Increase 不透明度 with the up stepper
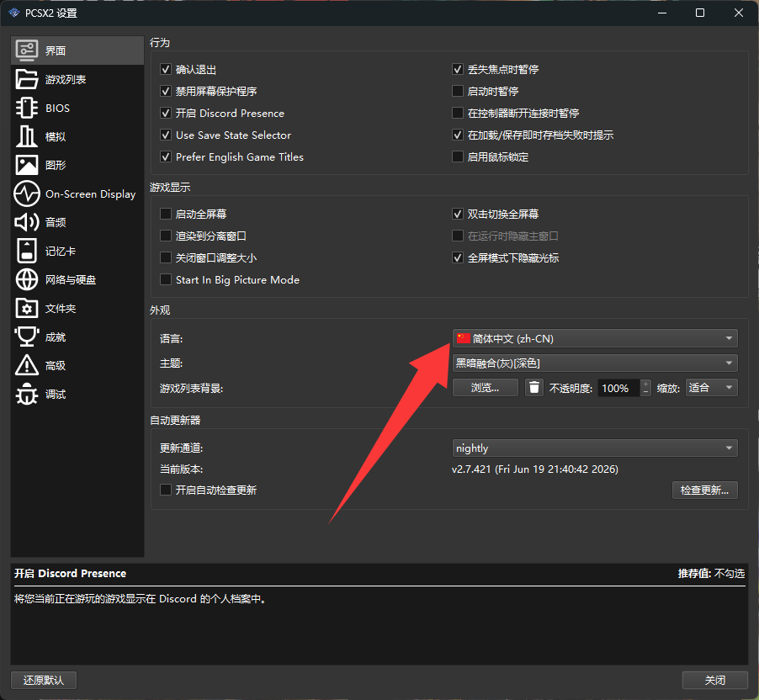Viewport: 759px width, 700px height. point(645,384)
